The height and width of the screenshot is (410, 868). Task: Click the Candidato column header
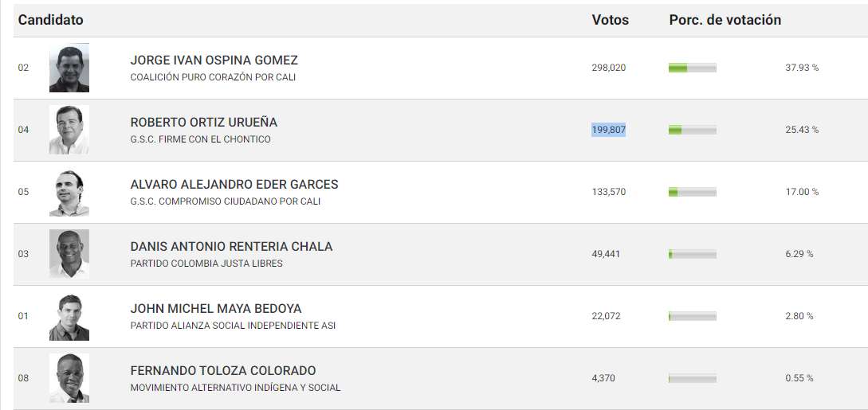tap(51, 20)
